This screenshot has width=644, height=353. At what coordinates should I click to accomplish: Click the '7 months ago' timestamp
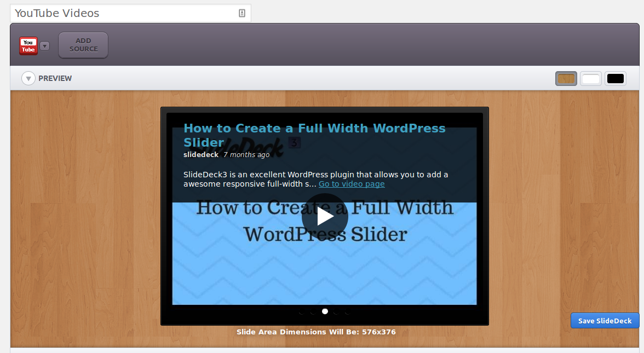pos(246,154)
